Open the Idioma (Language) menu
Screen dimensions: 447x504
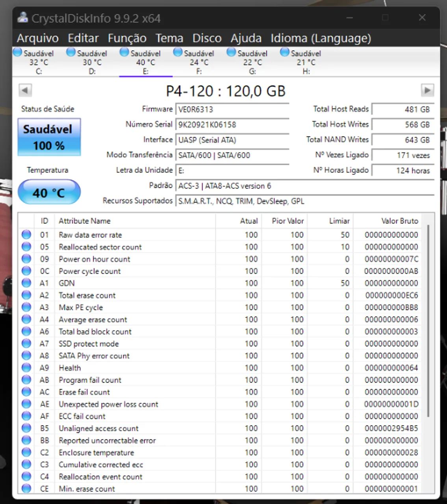[x=321, y=38]
